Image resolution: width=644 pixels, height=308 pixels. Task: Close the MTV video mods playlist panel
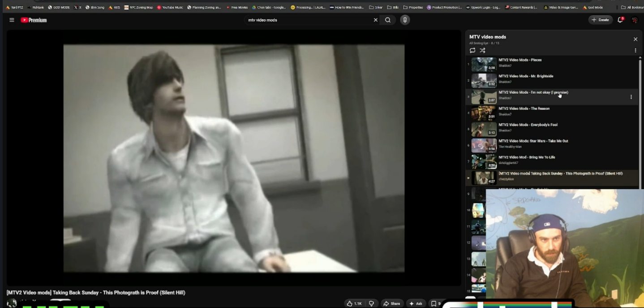click(635, 39)
